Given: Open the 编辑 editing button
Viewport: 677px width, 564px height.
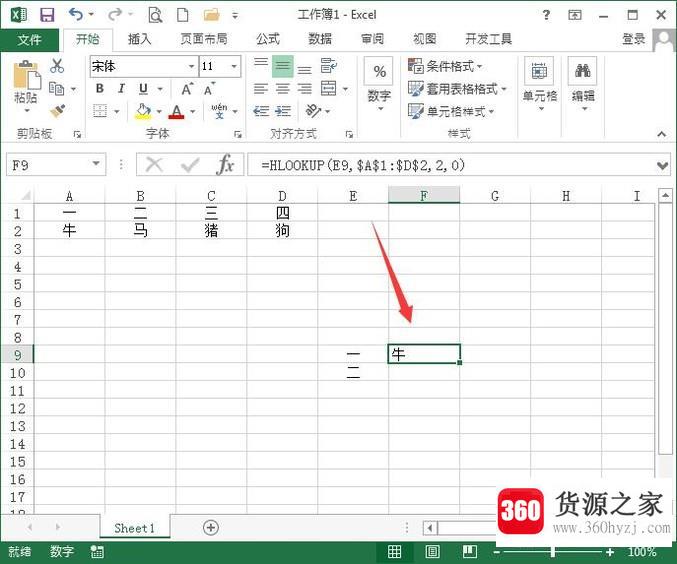Looking at the screenshot, I should (x=583, y=85).
